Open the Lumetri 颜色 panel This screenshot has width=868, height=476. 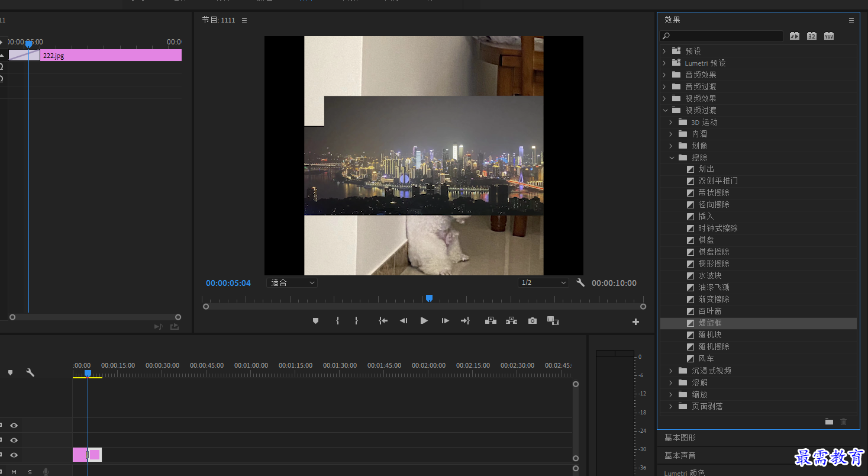(684, 472)
